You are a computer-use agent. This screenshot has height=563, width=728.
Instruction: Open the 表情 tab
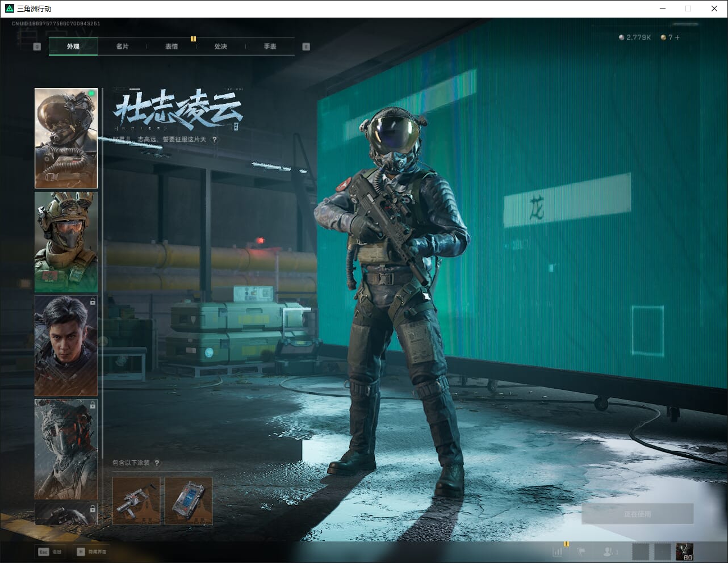(171, 47)
